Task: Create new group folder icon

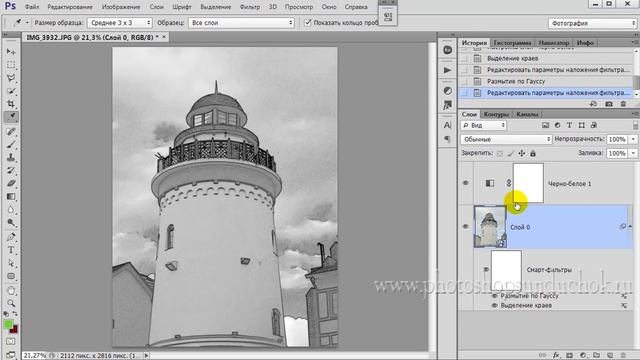Action: tap(596, 356)
